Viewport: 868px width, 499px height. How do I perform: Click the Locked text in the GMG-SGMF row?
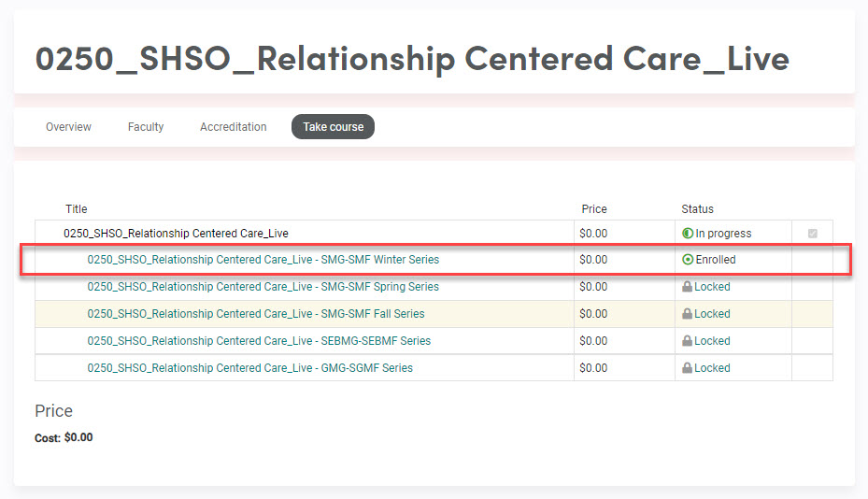tap(712, 368)
